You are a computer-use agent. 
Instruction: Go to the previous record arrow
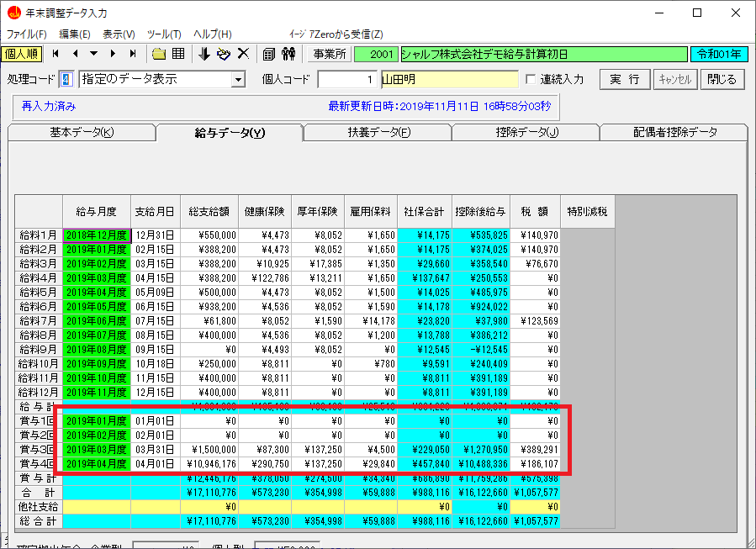coord(75,54)
